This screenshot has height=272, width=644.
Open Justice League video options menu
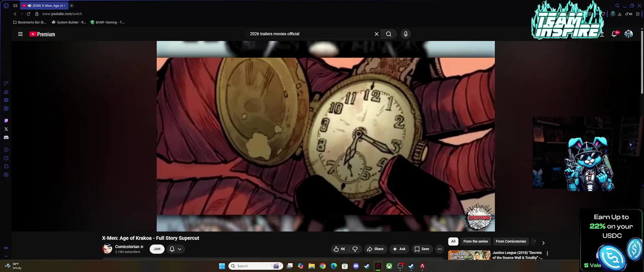point(547,253)
